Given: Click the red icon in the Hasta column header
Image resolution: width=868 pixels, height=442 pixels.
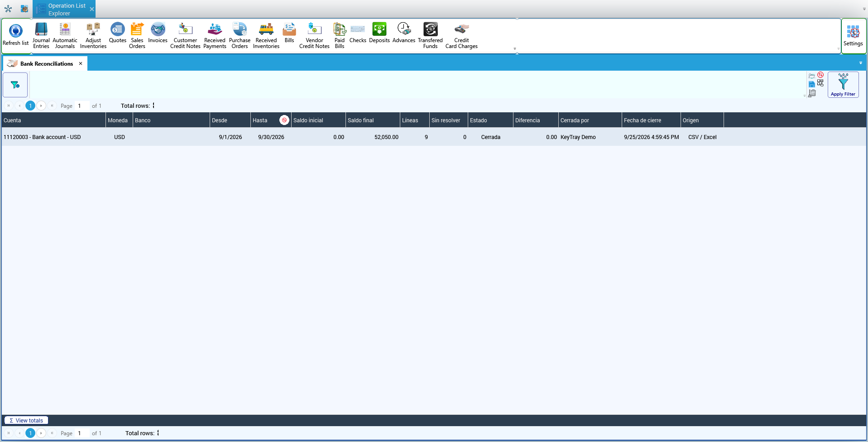Looking at the screenshot, I should [284, 120].
